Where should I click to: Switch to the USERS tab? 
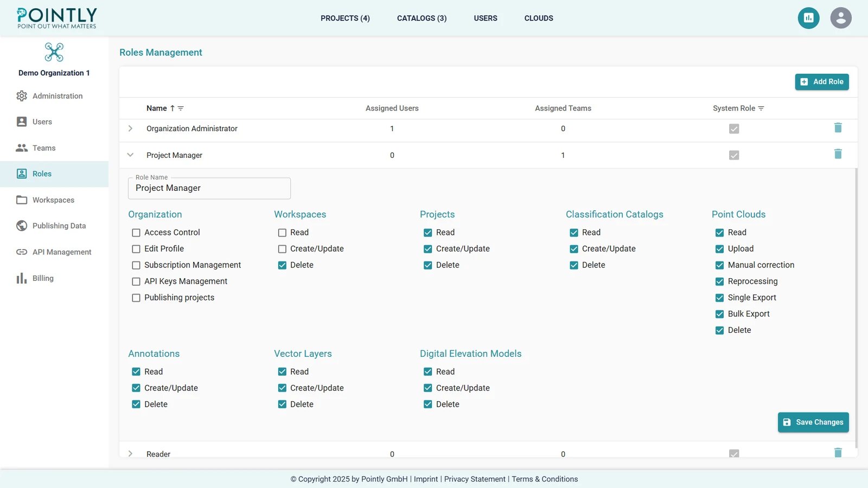click(486, 18)
